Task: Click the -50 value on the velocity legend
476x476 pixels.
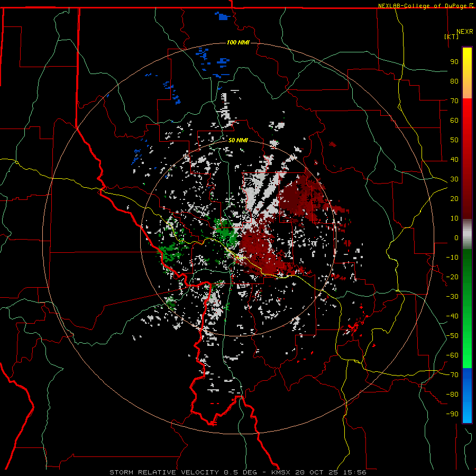Action: [452, 336]
